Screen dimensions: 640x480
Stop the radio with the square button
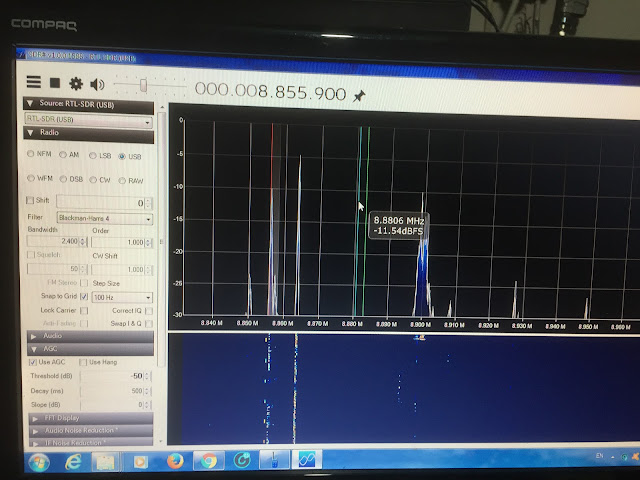click(55, 83)
